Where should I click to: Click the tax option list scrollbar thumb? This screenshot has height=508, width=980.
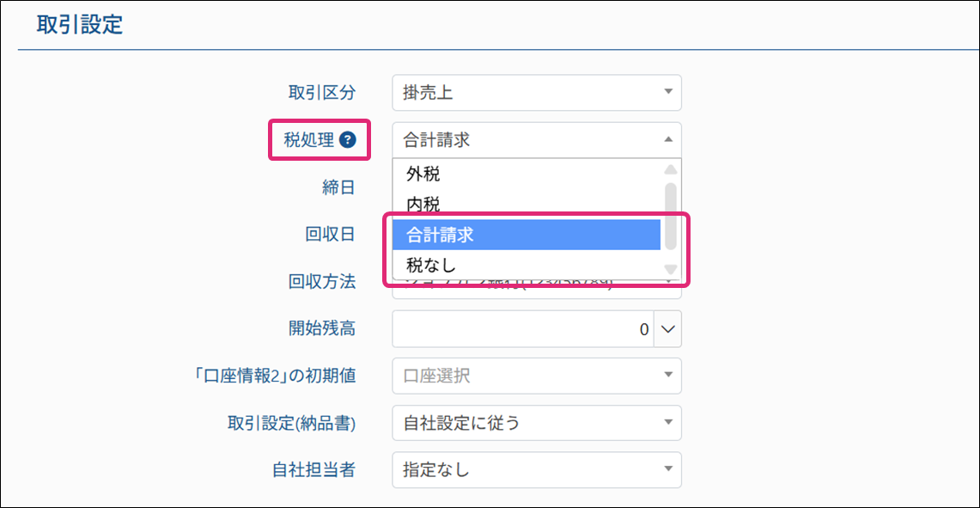(671, 215)
